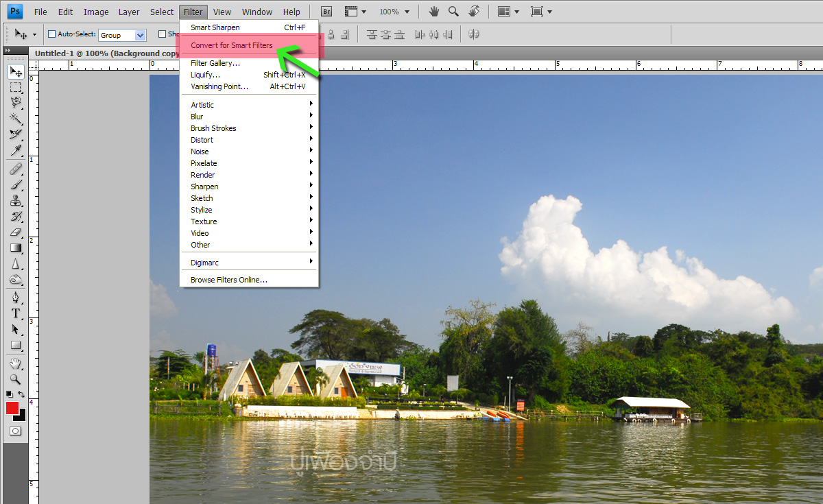The height and width of the screenshot is (504, 823).
Task: Enable the Auto-Select checkbox
Action: point(51,34)
